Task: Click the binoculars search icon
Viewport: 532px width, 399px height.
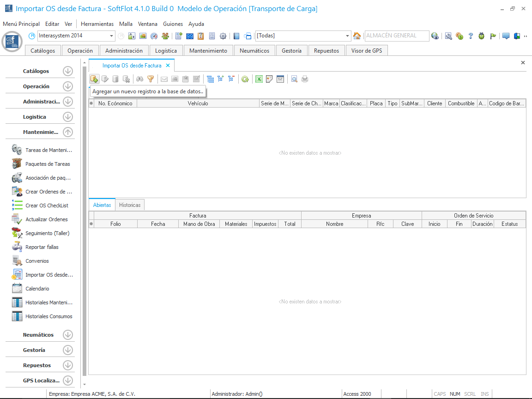Action: pos(140,79)
